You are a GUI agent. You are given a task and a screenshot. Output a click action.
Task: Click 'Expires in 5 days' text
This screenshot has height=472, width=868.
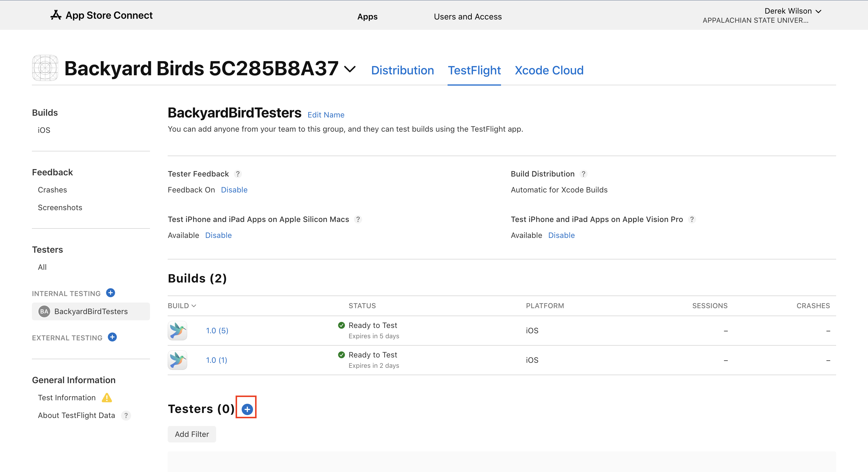[x=374, y=336]
